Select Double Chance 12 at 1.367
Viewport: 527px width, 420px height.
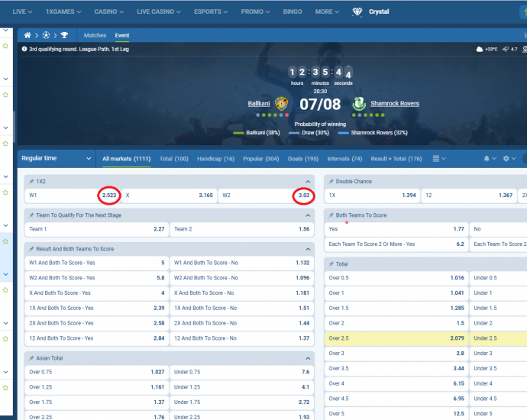tap(469, 195)
